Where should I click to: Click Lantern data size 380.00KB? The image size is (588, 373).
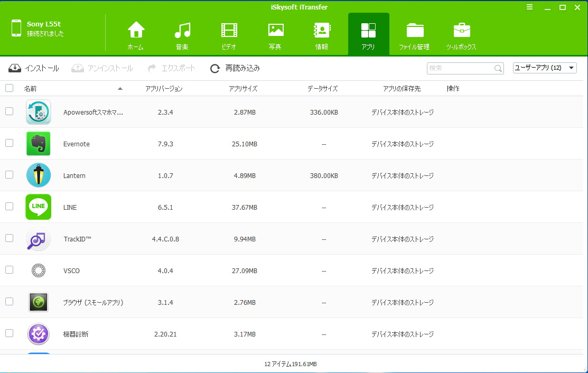324,176
